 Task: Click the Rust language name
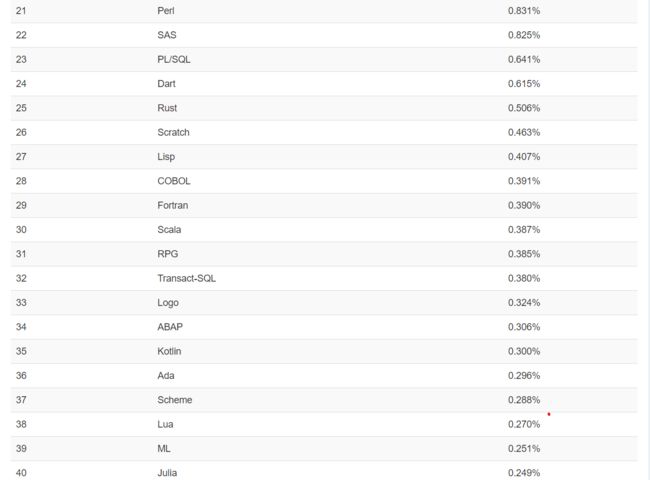(x=167, y=108)
